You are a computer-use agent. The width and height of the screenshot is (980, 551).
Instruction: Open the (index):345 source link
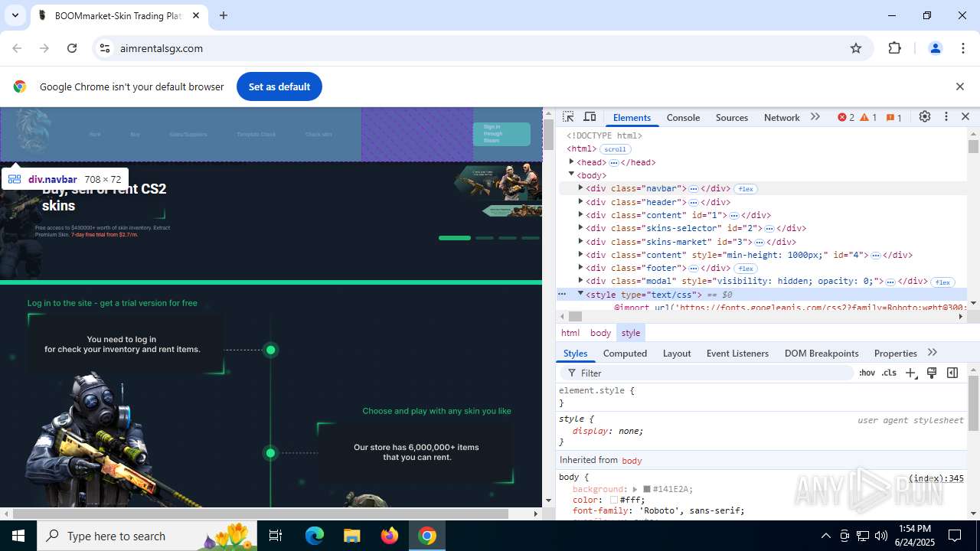936,478
